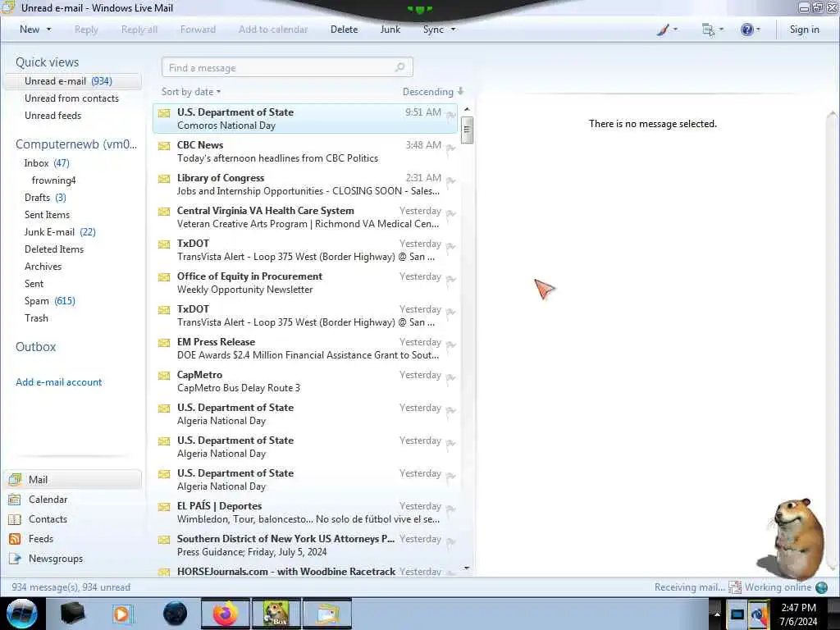Viewport: 840px width, 630px height.
Task: Flag the U.S. Department of State Comoros message
Action: click(451, 115)
